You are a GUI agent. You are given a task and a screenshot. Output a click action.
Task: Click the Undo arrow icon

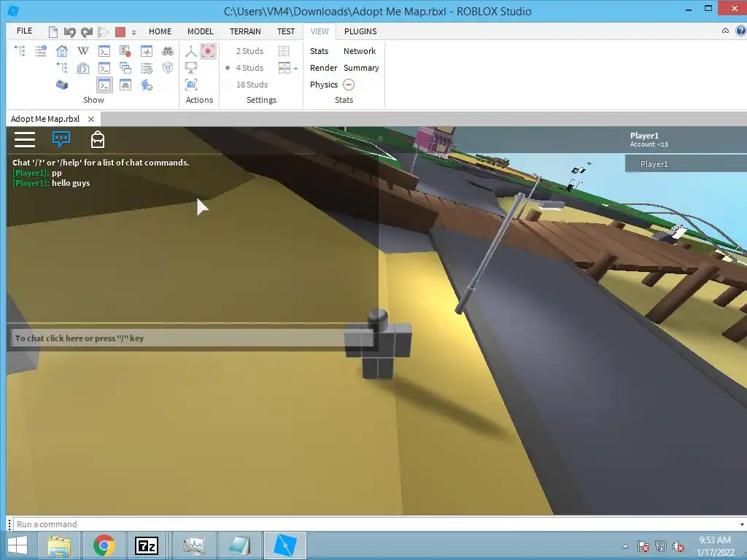69,32
